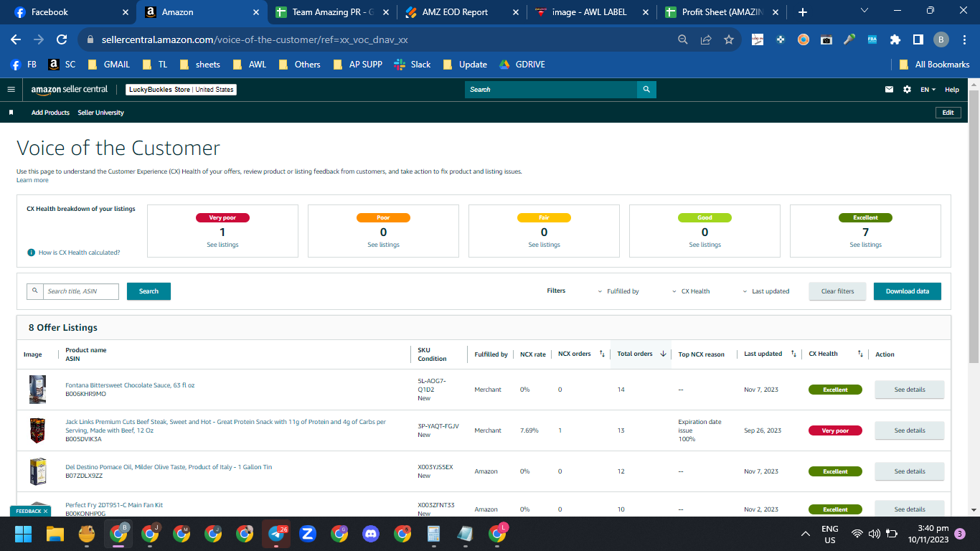
Task: Click the Seller Central top search box
Action: [x=551, y=90]
